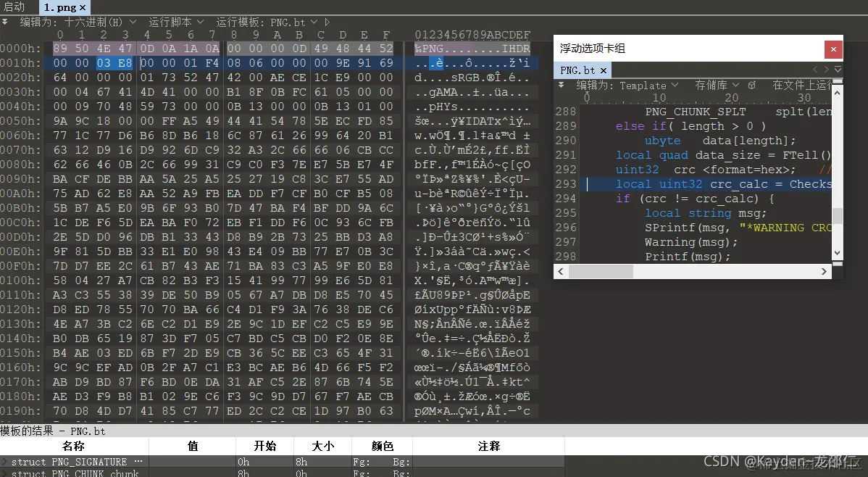Close the PNG.bt tab with its x

point(604,70)
